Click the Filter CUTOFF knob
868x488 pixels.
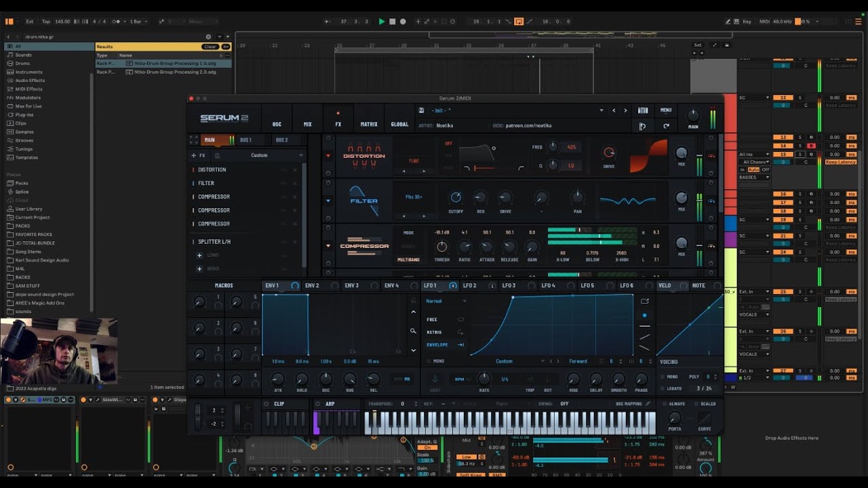tap(456, 197)
